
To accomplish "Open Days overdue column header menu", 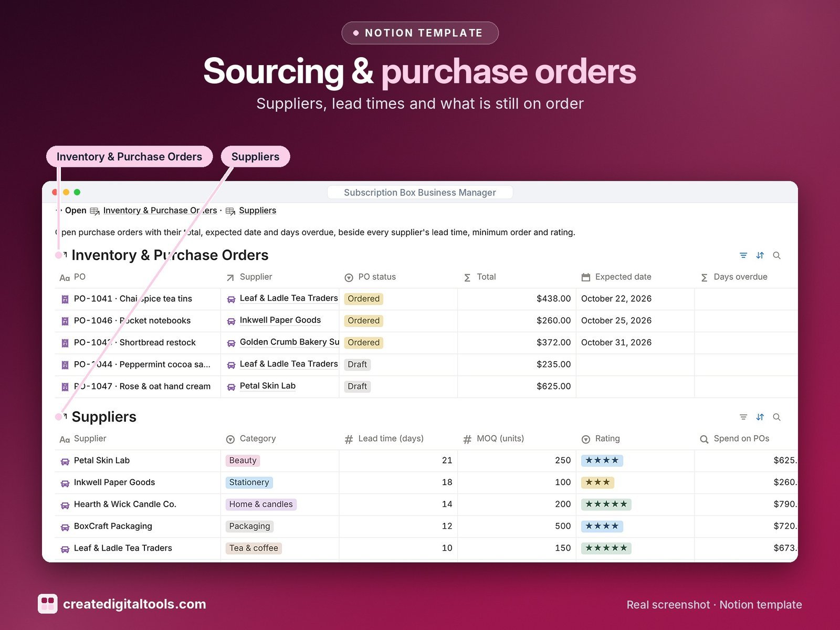I will click(x=734, y=277).
